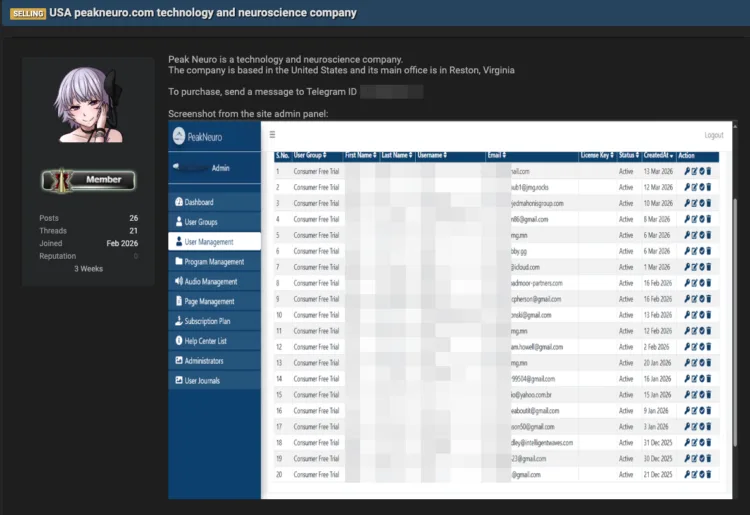
Task: Toggle status check-circle icon in row 14
Action: coord(702,378)
